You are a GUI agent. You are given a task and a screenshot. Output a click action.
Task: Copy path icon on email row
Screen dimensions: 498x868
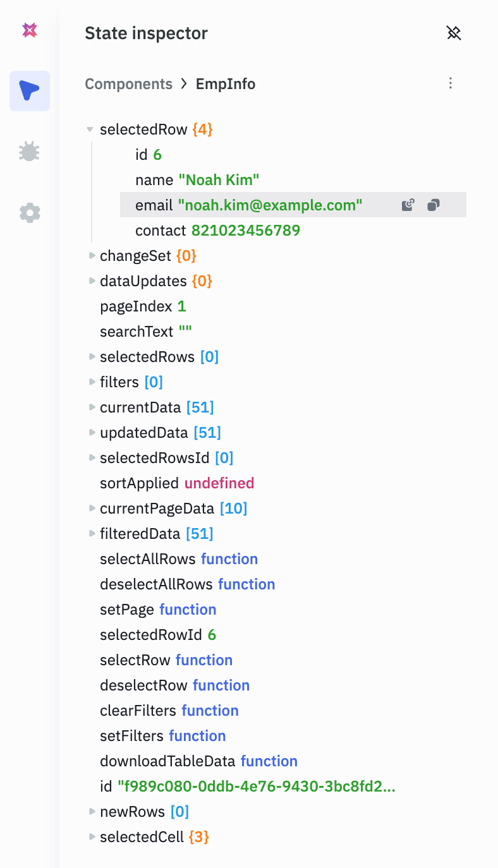[408, 205]
